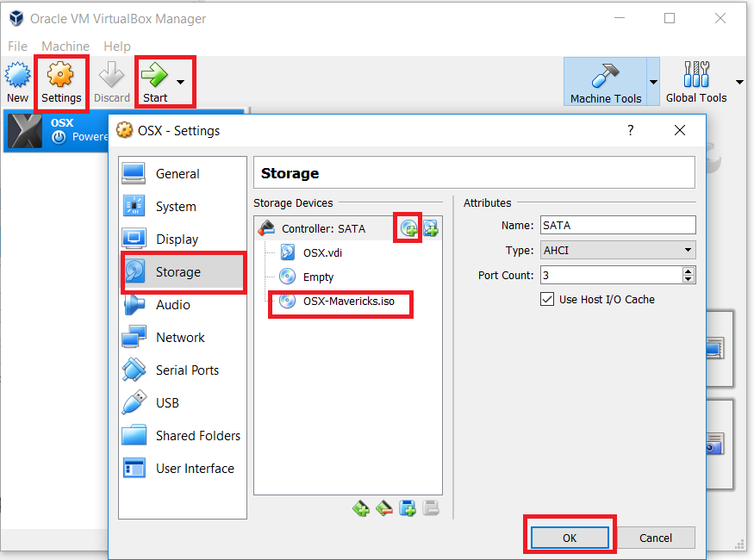
Task: Click the add storage attachment icon
Action: click(x=408, y=508)
